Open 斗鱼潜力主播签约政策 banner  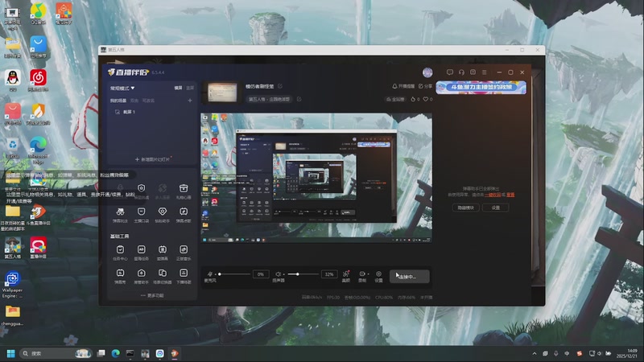[x=481, y=88]
